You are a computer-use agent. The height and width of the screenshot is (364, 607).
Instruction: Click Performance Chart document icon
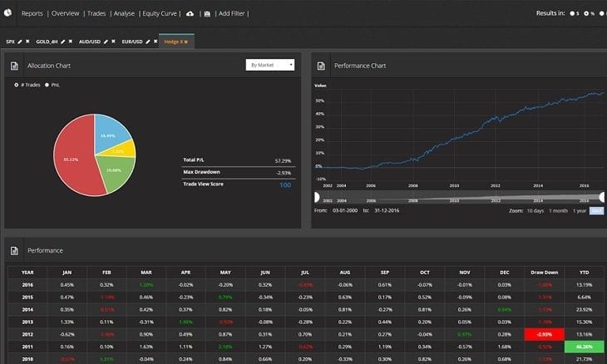tap(321, 65)
